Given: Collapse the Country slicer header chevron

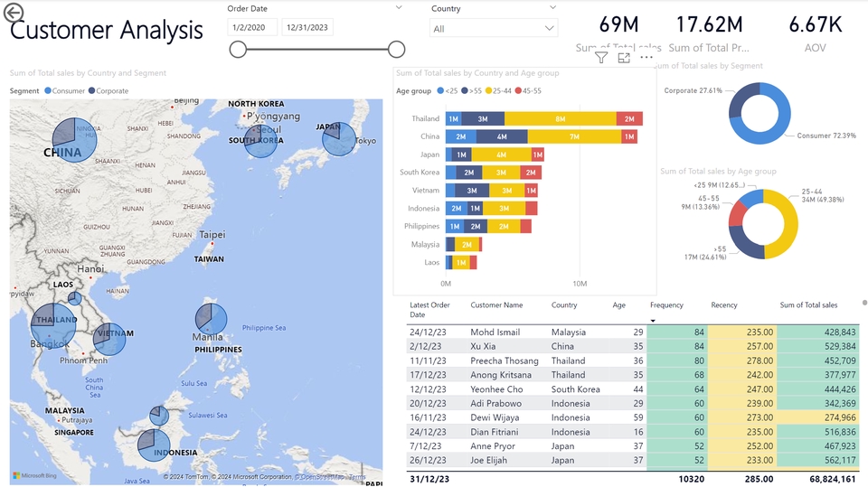Looking at the screenshot, I should 552,8.
